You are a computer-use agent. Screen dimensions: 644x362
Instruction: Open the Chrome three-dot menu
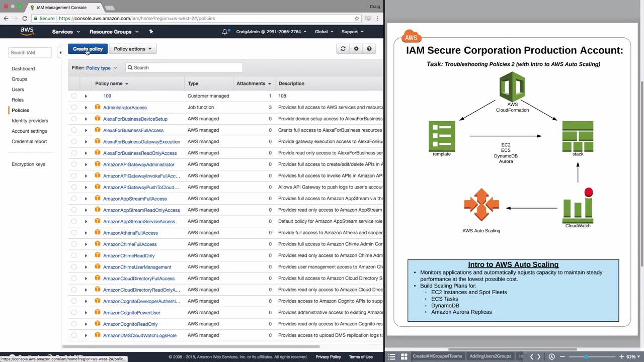click(378, 19)
